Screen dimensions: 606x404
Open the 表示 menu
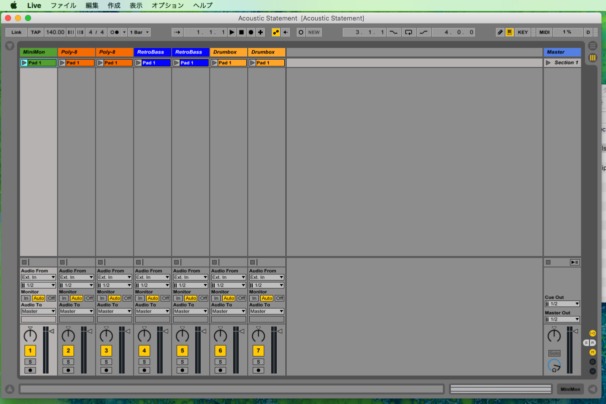coord(136,6)
